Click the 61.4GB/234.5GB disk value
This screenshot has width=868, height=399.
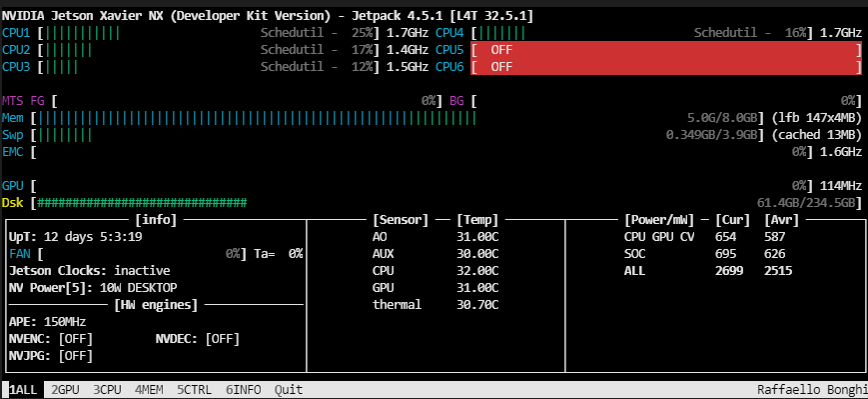pos(806,202)
